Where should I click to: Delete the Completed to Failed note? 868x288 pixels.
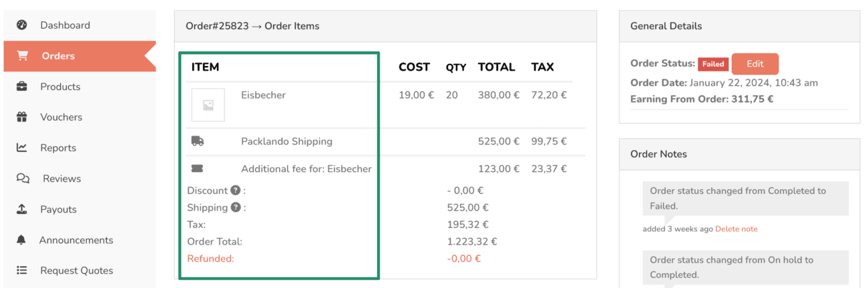click(x=736, y=229)
